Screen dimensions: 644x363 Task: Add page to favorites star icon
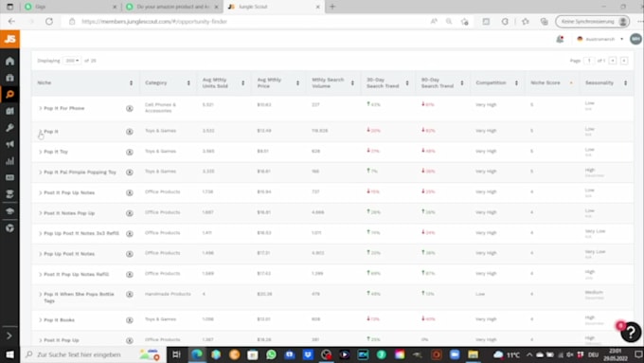(x=464, y=22)
